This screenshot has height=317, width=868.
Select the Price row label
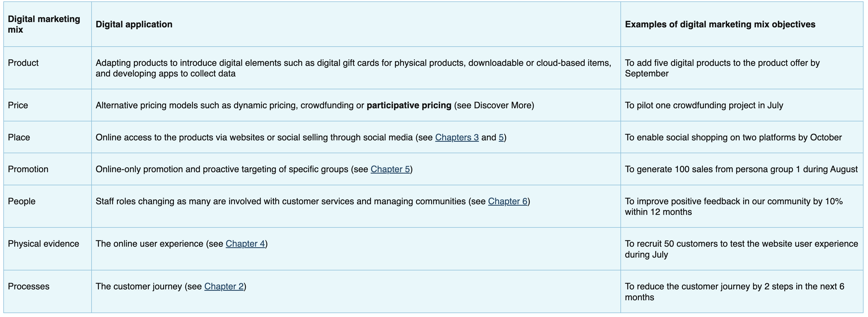pyautogui.click(x=18, y=105)
